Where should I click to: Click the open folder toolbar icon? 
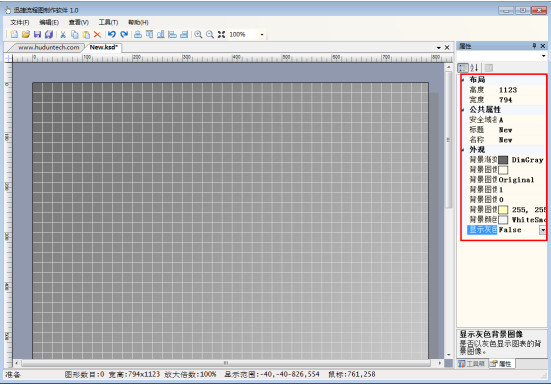point(26,34)
